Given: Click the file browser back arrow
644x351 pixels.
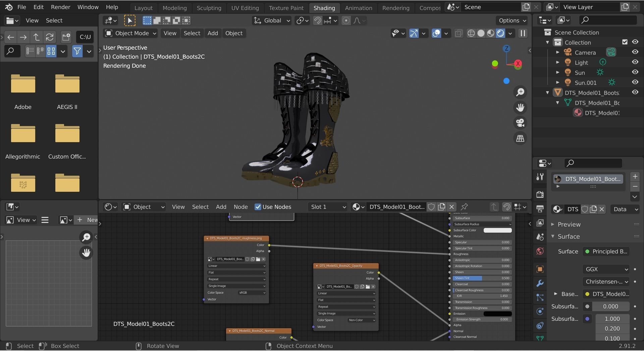Looking at the screenshot, I should [11, 37].
